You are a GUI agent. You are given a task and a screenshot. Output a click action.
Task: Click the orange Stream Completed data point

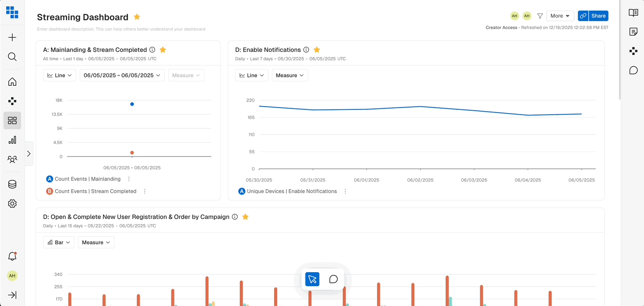click(x=132, y=153)
